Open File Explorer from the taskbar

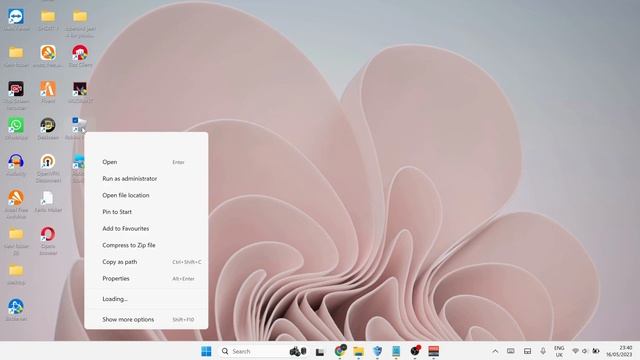pyautogui.click(x=359, y=351)
